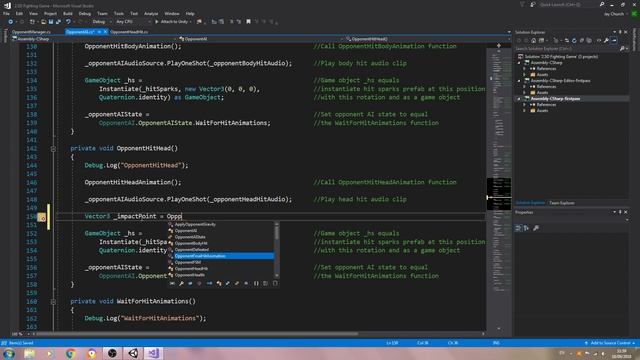Open the Tools menu
This screenshot has width=640, height=360.
pyautogui.click(x=119, y=13)
